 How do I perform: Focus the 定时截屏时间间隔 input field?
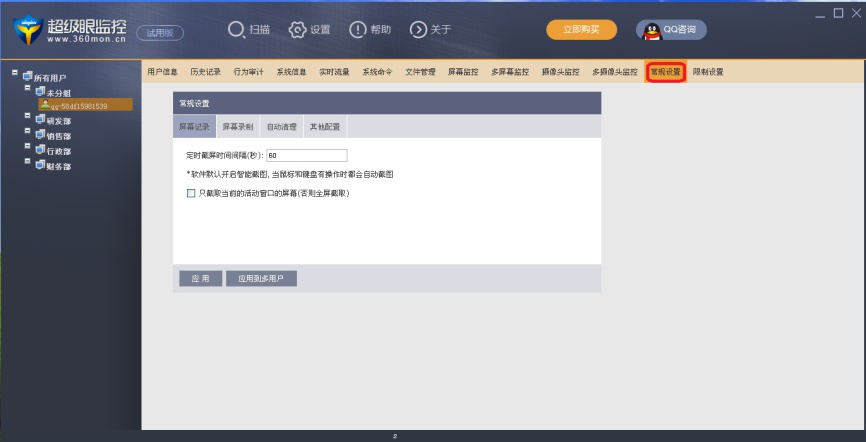click(x=307, y=155)
